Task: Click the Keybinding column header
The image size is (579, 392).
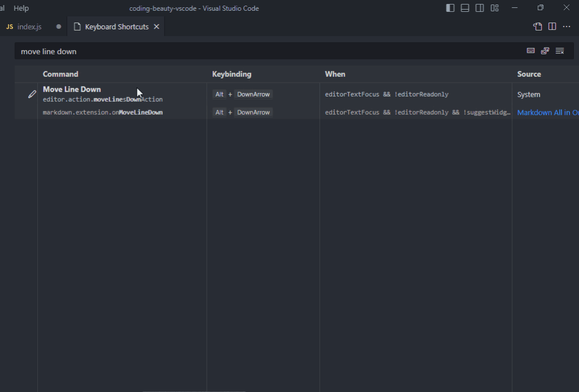Action: (x=232, y=74)
